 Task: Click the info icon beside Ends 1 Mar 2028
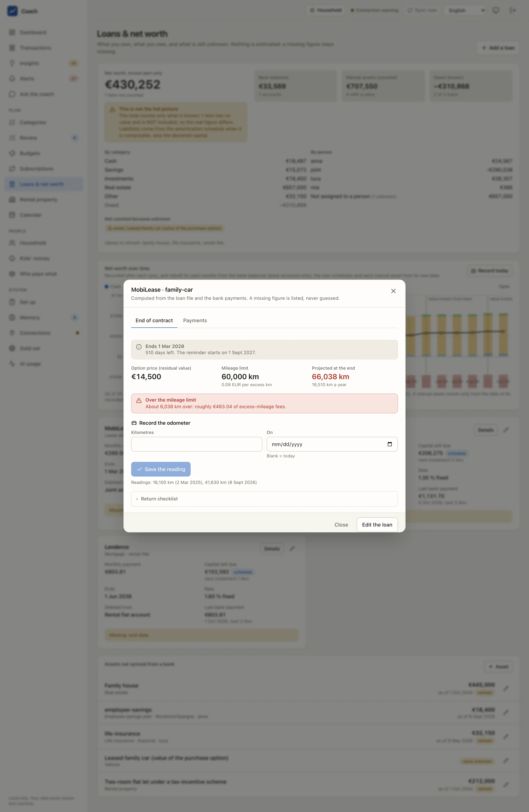click(x=139, y=347)
